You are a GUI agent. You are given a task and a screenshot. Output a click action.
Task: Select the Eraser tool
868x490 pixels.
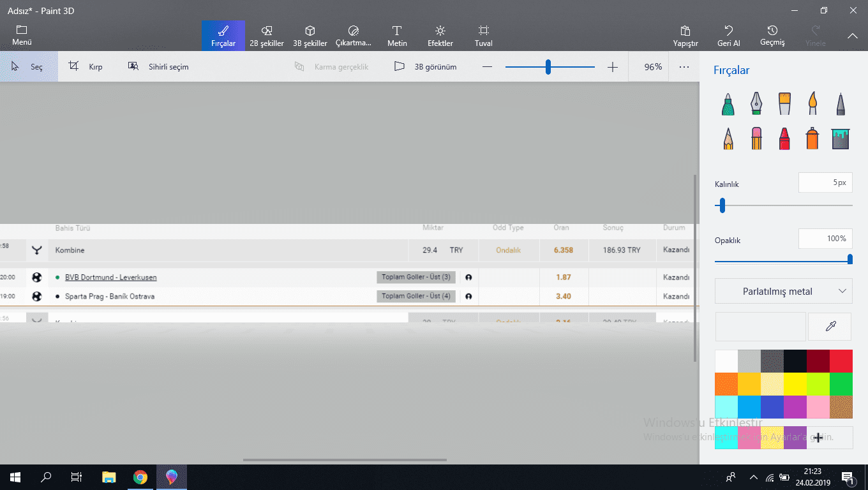(x=756, y=138)
